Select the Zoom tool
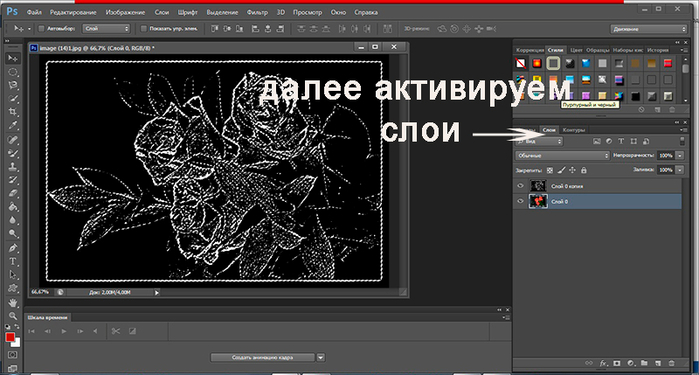Image resolution: width=699 pixels, height=375 pixels. (x=12, y=316)
